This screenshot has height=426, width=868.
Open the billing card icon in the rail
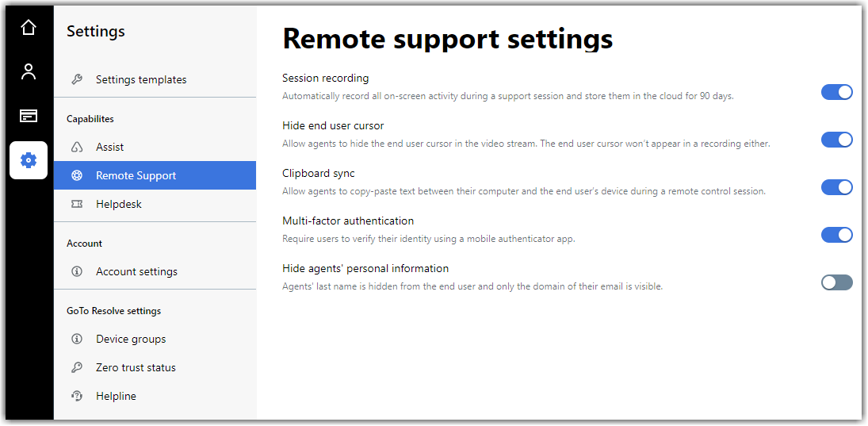(x=29, y=116)
